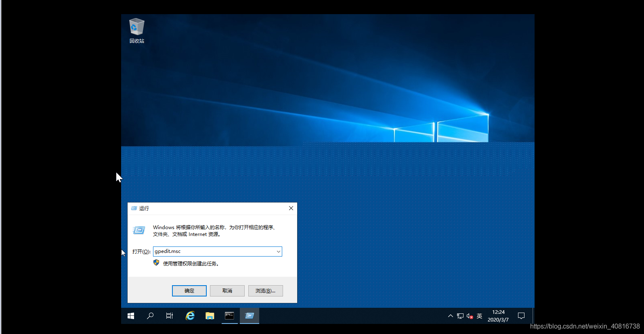Click the taskbar search magnifier icon
This screenshot has height=334, width=644.
tap(150, 316)
